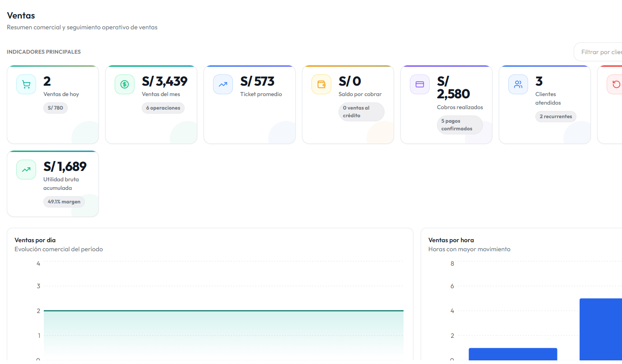This screenshot has height=364, width=622.
Task: Click the S/ 1,689 utilidad value
Action: [x=65, y=166]
